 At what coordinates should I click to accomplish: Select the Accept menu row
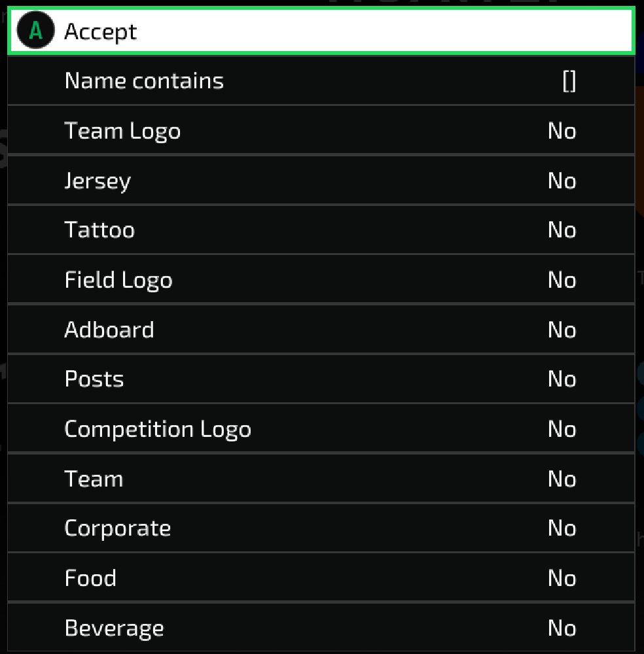click(x=321, y=31)
